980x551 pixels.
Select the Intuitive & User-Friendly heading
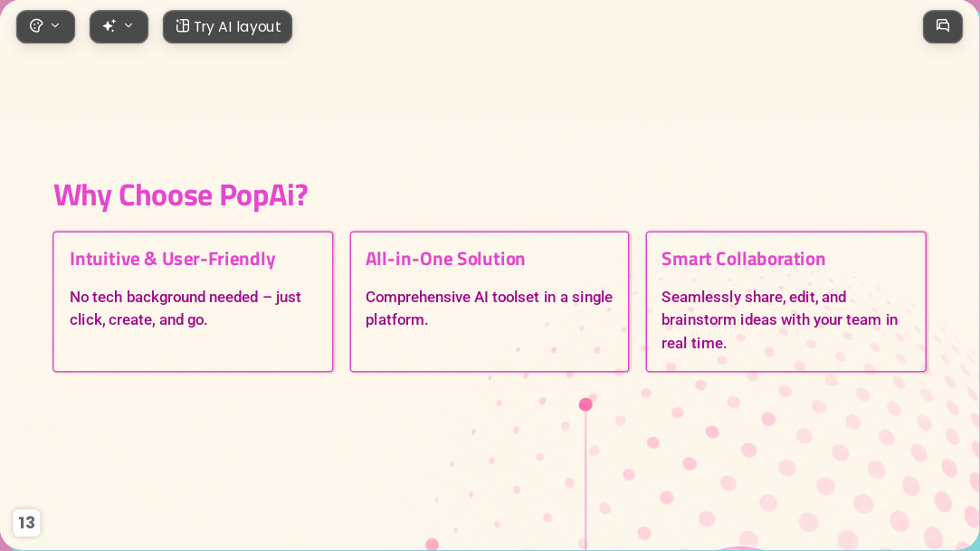click(x=173, y=260)
